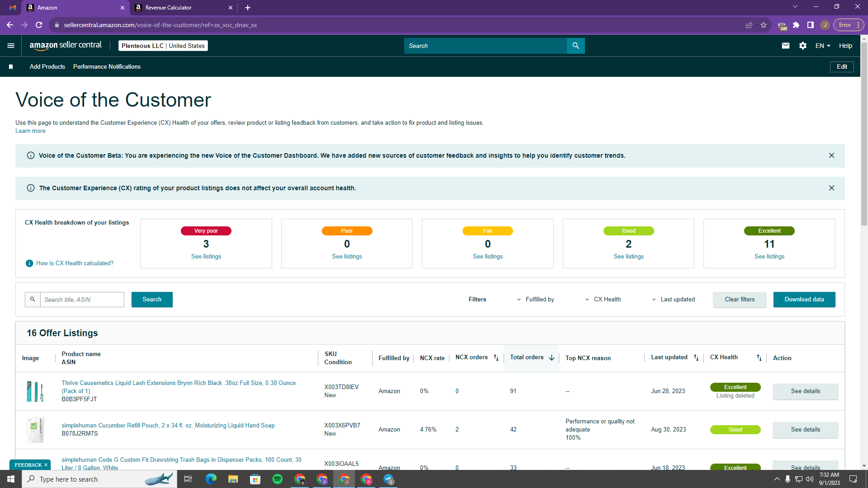This screenshot has height=488, width=868.
Task: See details for simplehuman Cucumber Refill listing
Action: [805, 430]
